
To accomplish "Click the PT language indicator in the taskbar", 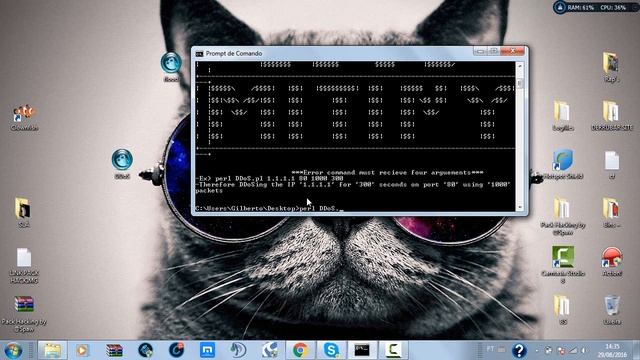I will pos(490,349).
